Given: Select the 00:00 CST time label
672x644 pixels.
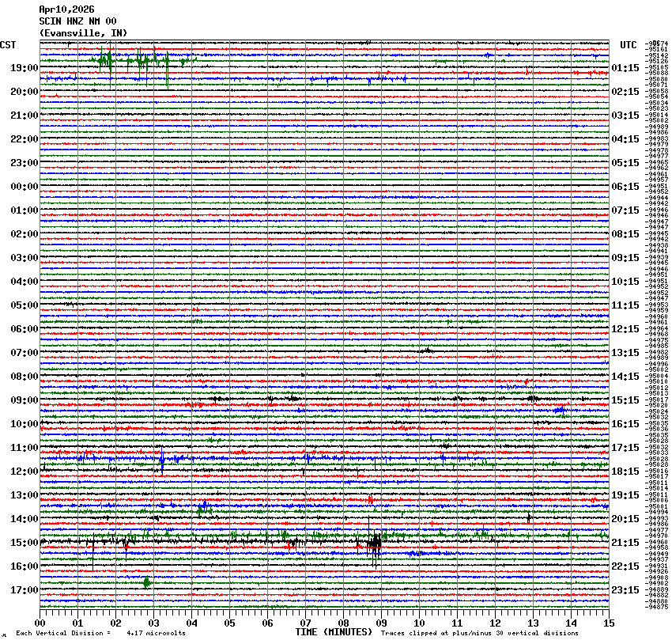Looking at the screenshot, I should coord(25,187).
